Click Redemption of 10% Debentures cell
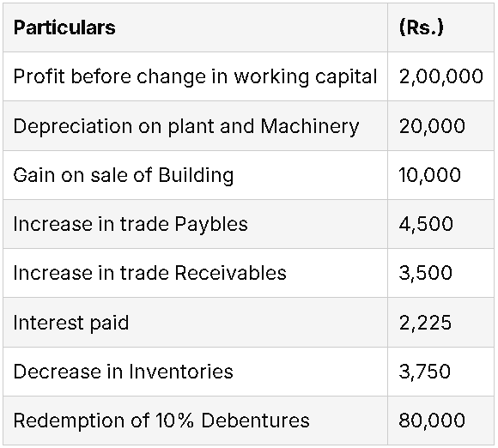The image size is (498, 448). tap(195, 420)
